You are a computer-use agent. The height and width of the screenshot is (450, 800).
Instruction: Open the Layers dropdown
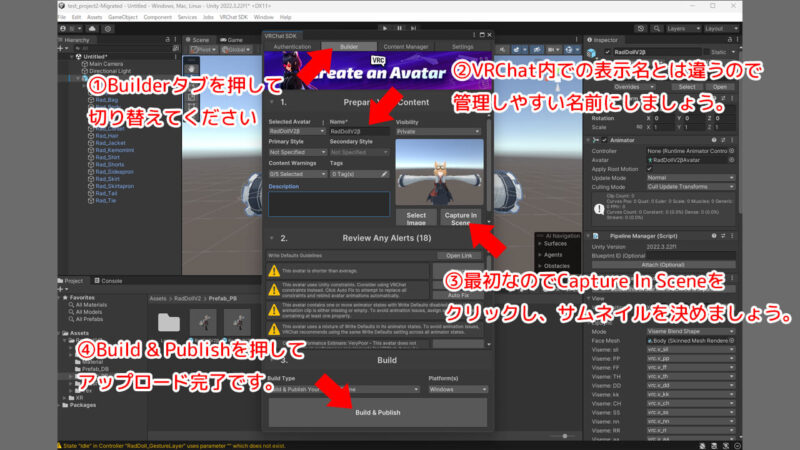click(x=683, y=29)
